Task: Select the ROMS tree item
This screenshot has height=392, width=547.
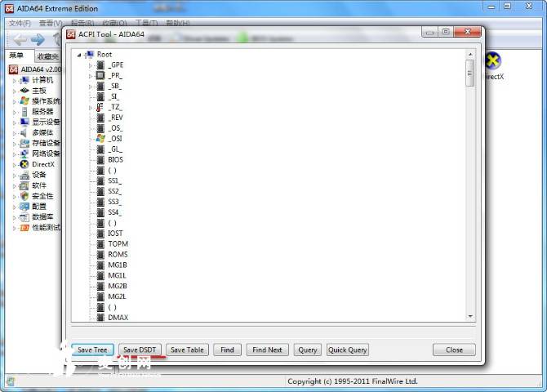Action: 118,255
